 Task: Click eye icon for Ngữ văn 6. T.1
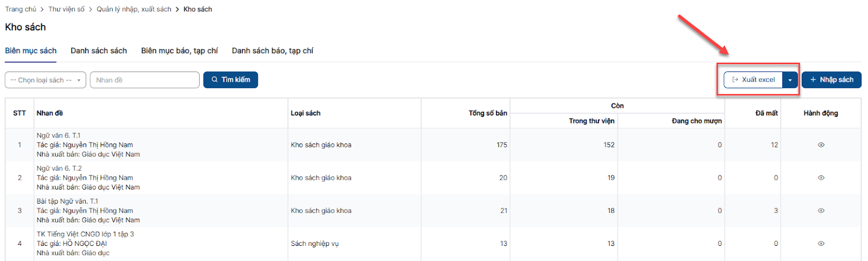pyautogui.click(x=821, y=145)
